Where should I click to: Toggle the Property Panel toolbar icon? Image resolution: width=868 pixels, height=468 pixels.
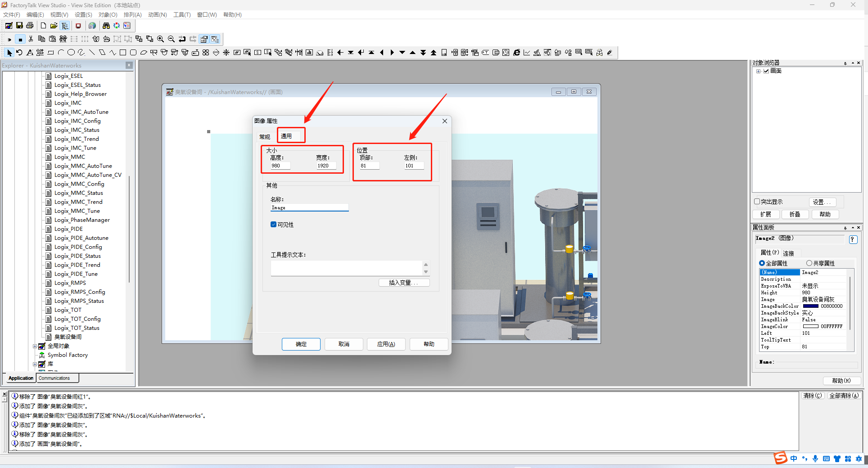point(204,39)
